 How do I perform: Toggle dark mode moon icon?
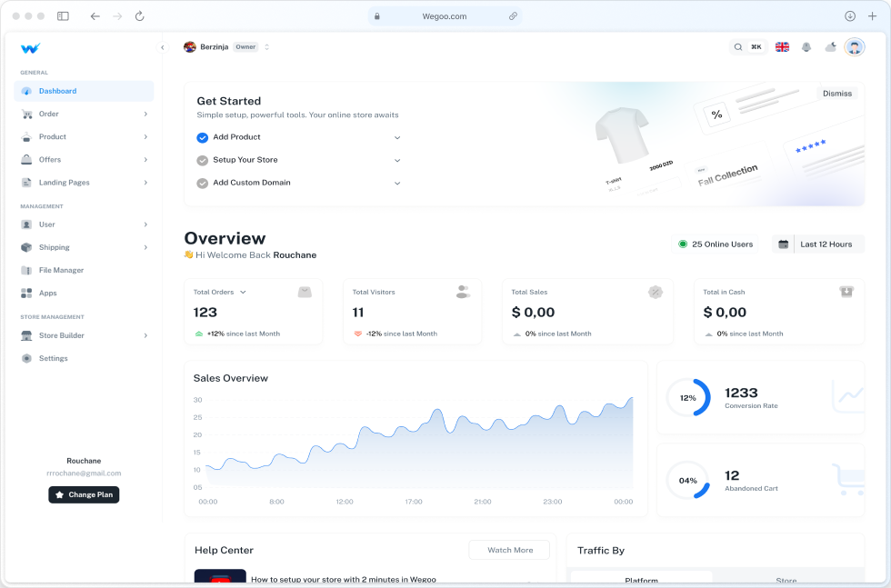[x=830, y=47]
